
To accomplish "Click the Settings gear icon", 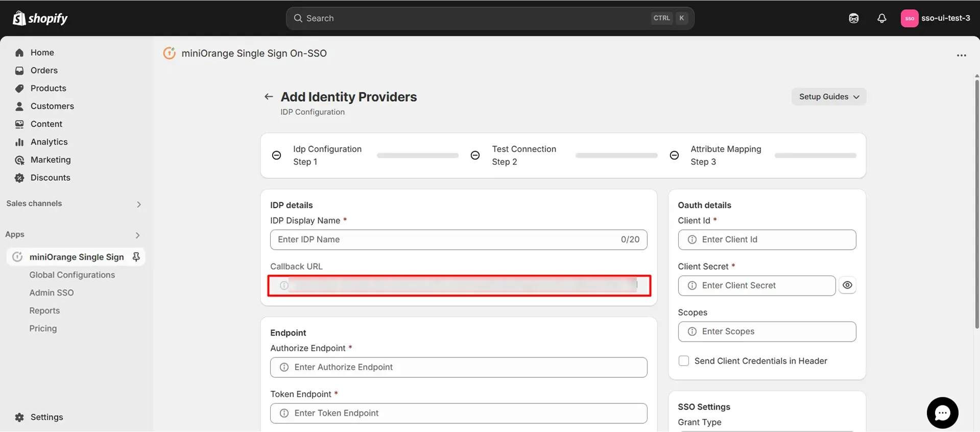I will tap(19, 417).
